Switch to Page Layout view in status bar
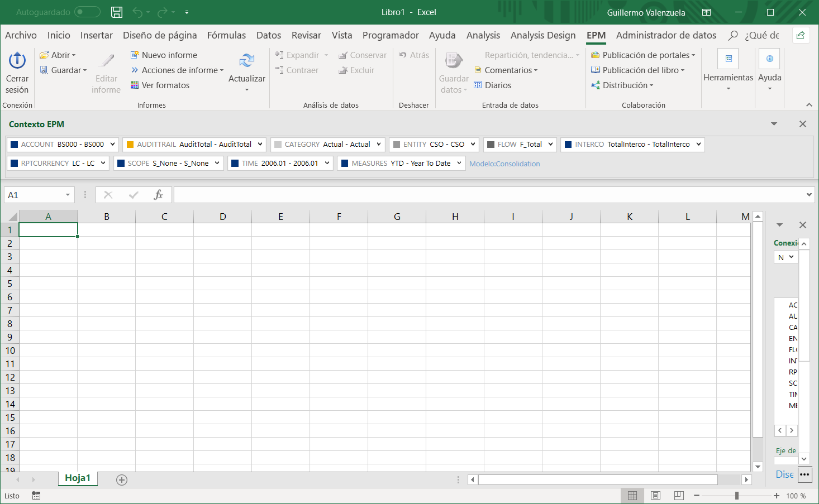Image resolution: width=819 pixels, height=504 pixels. (656, 496)
